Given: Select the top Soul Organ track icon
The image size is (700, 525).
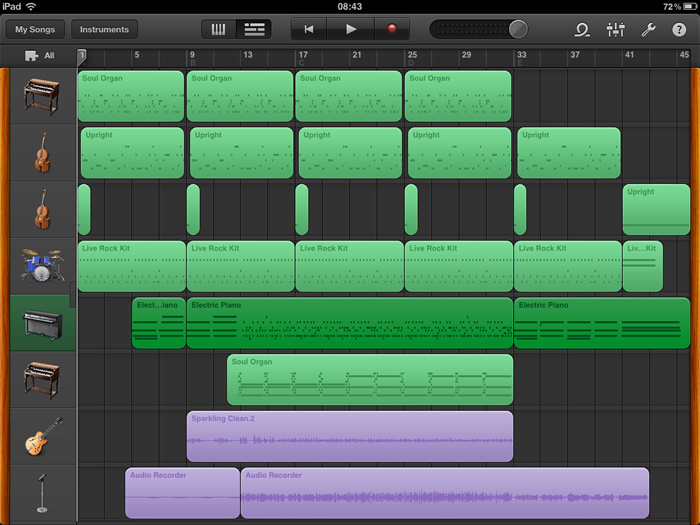Looking at the screenshot, I should click(x=42, y=96).
